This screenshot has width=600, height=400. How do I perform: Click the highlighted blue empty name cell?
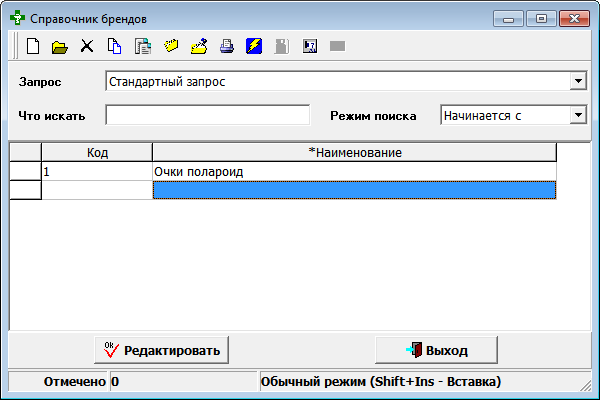[355, 190]
